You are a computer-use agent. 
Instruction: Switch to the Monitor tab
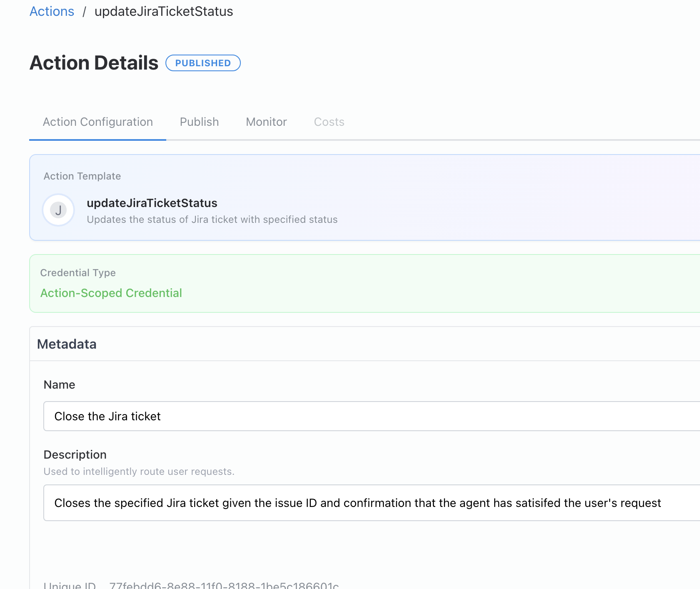tap(266, 122)
